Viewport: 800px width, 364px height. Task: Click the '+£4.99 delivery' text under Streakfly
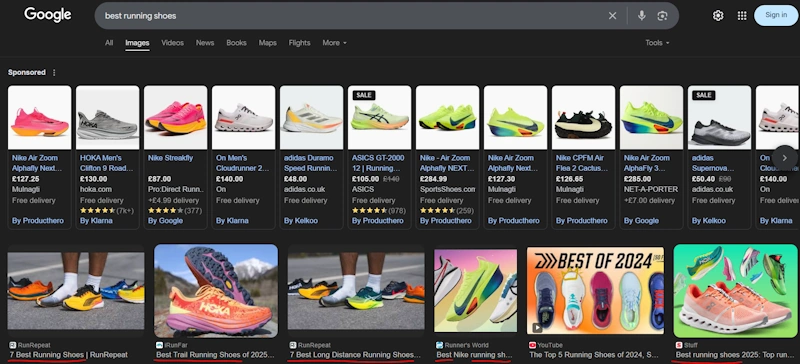point(173,200)
